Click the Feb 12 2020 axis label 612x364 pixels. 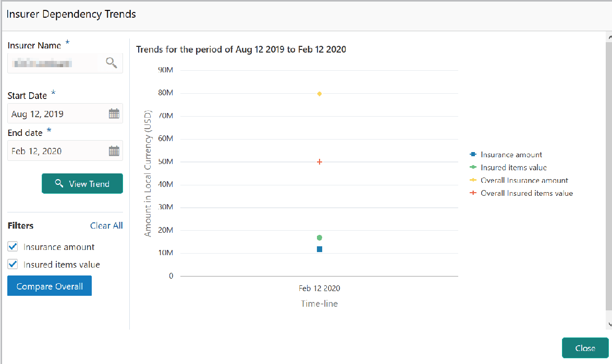tap(319, 288)
